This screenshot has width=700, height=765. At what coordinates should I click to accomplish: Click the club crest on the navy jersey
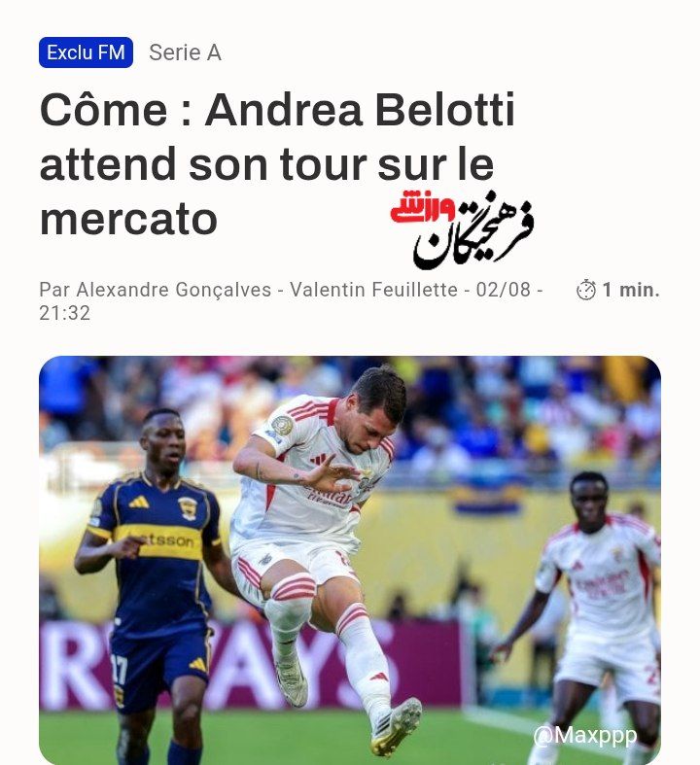188,507
